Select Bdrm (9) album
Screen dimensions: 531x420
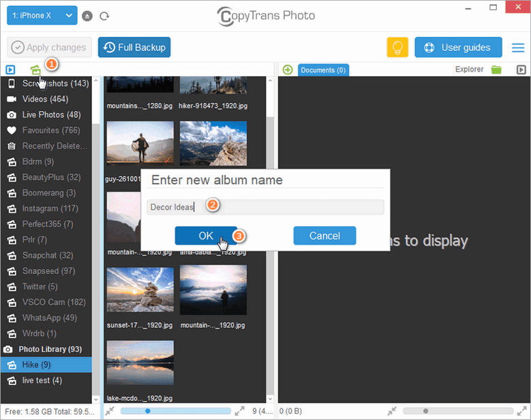[46, 162]
